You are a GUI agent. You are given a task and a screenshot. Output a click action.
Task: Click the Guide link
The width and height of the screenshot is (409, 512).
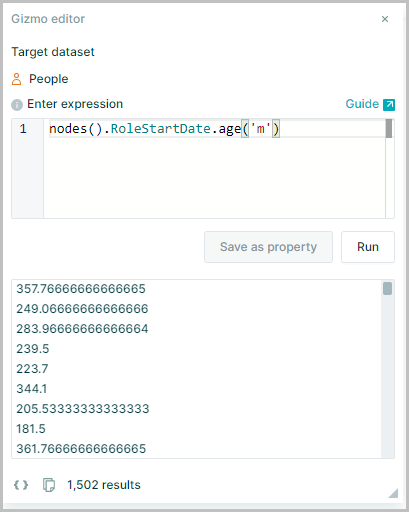coord(362,104)
